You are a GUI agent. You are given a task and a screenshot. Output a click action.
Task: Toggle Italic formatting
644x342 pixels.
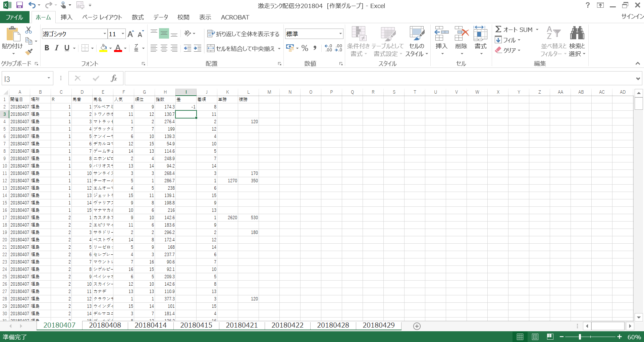coord(57,48)
